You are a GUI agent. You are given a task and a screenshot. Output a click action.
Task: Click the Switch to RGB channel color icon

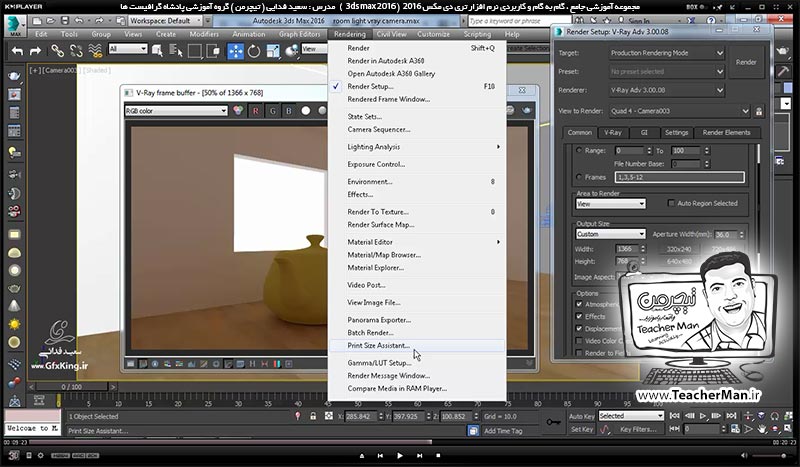pos(238,111)
